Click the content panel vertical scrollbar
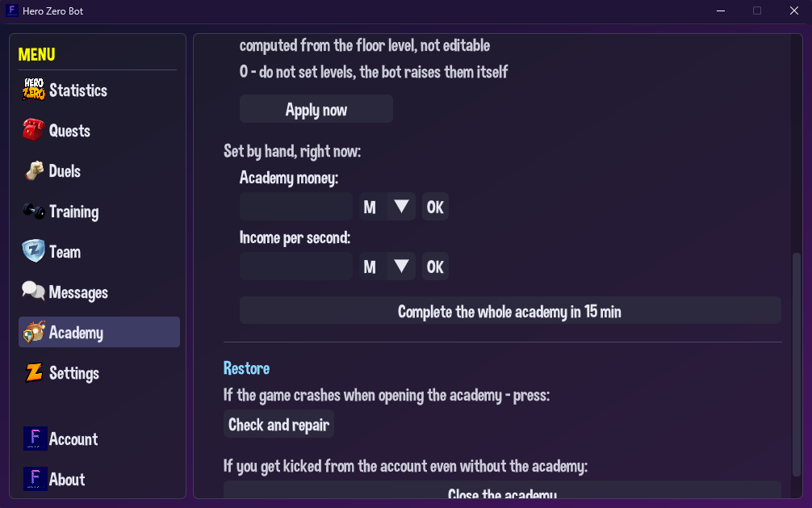812x508 pixels. pos(797,364)
